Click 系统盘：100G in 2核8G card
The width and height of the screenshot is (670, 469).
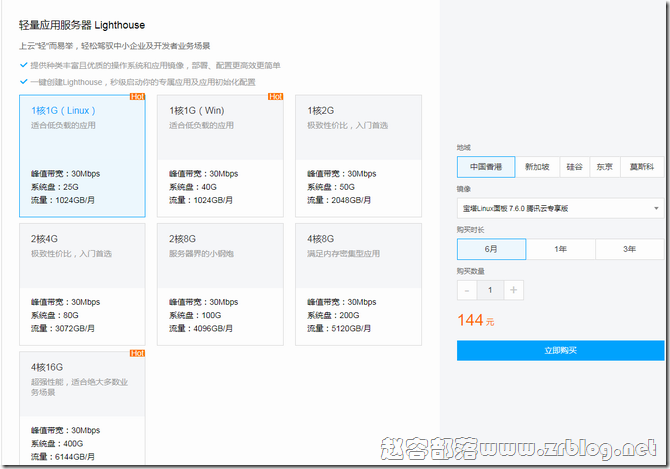(195, 315)
